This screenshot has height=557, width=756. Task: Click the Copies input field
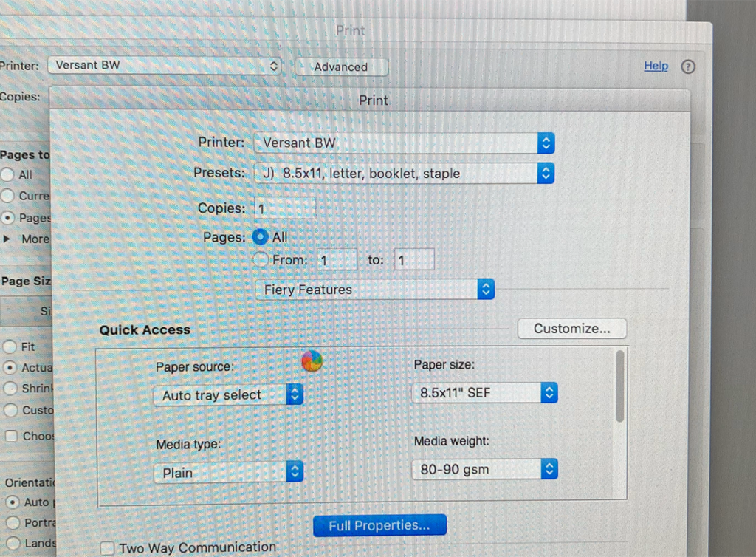[285, 208]
